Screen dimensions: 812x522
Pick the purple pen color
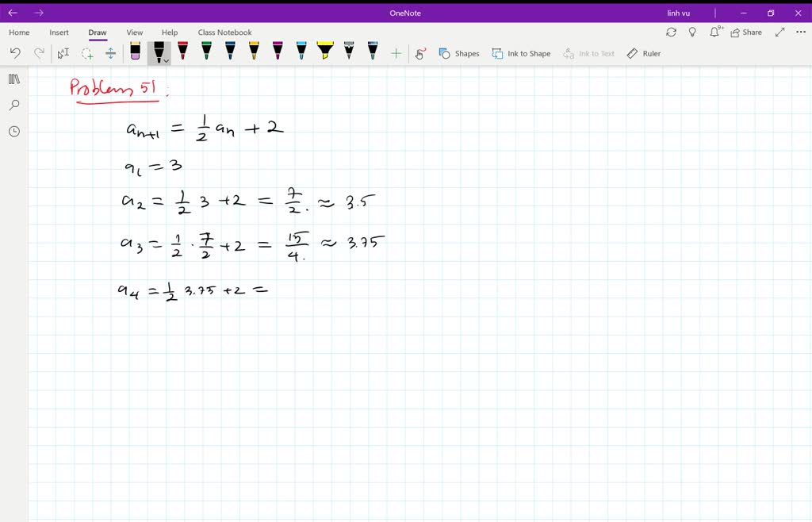(278, 52)
